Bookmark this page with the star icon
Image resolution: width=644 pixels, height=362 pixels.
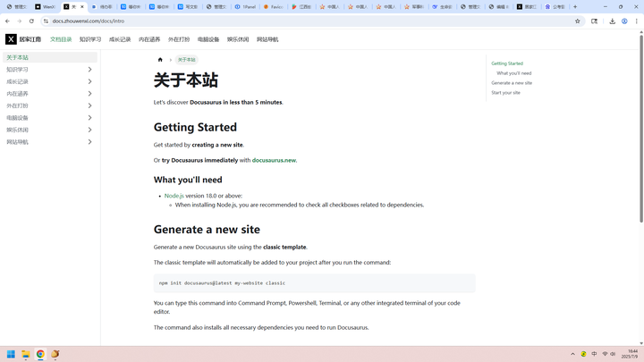(x=578, y=21)
